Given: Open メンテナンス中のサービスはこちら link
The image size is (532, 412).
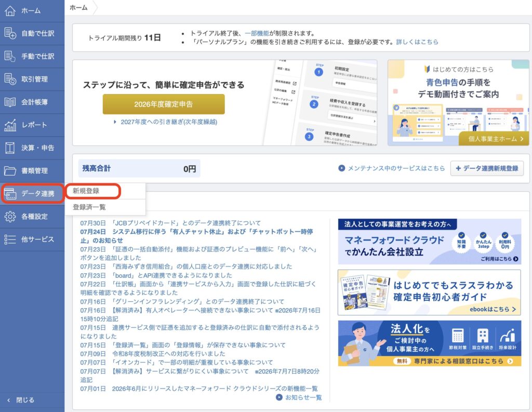Looking at the screenshot, I should point(396,168).
